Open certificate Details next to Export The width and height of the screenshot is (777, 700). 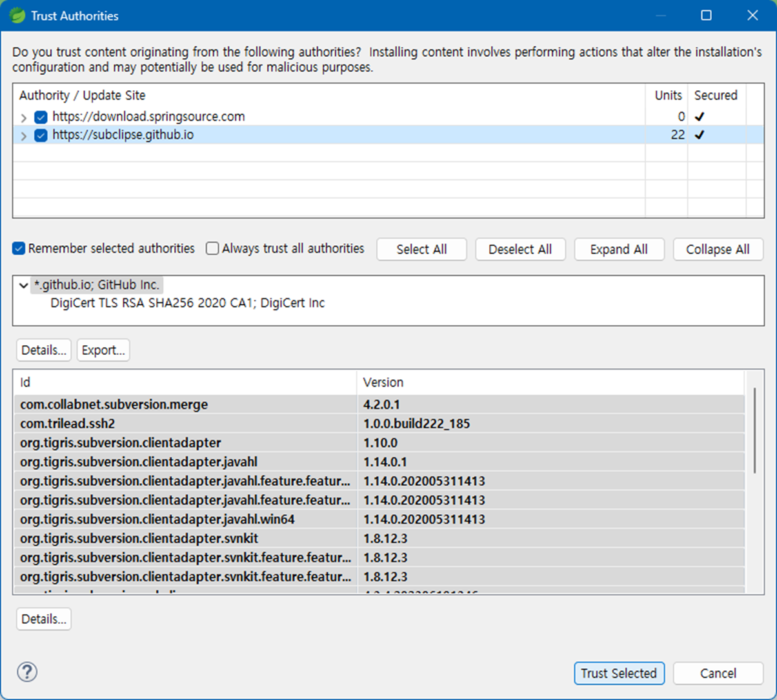[44, 350]
